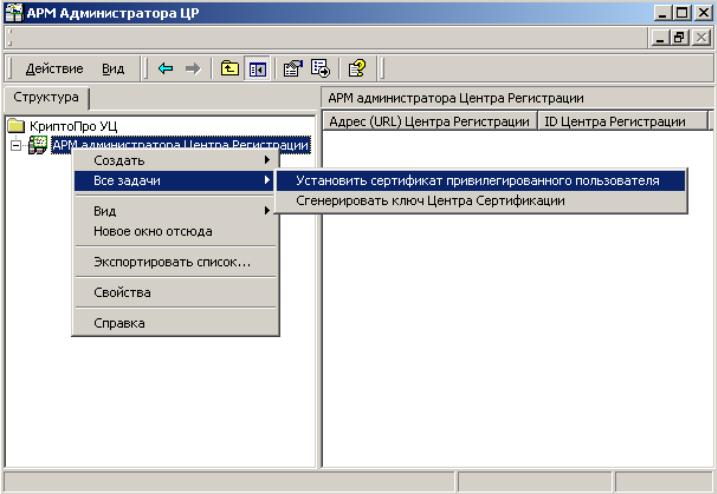Image resolution: width=717 pixels, height=494 pixels.
Task: Choose Сгенерировать ключ Центра Сертификации
Action: point(481,200)
